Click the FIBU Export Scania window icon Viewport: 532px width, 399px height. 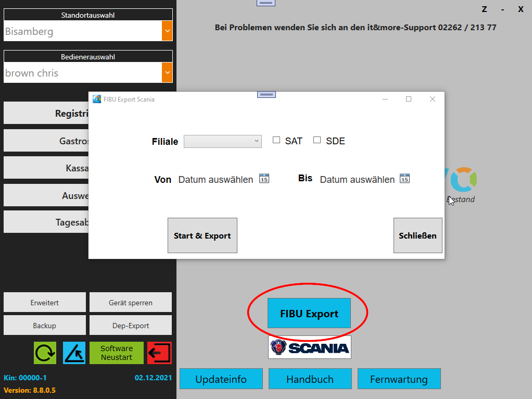pyautogui.click(x=97, y=99)
